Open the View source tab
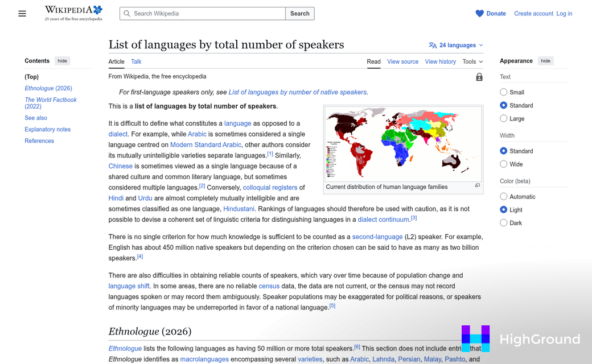 point(402,61)
